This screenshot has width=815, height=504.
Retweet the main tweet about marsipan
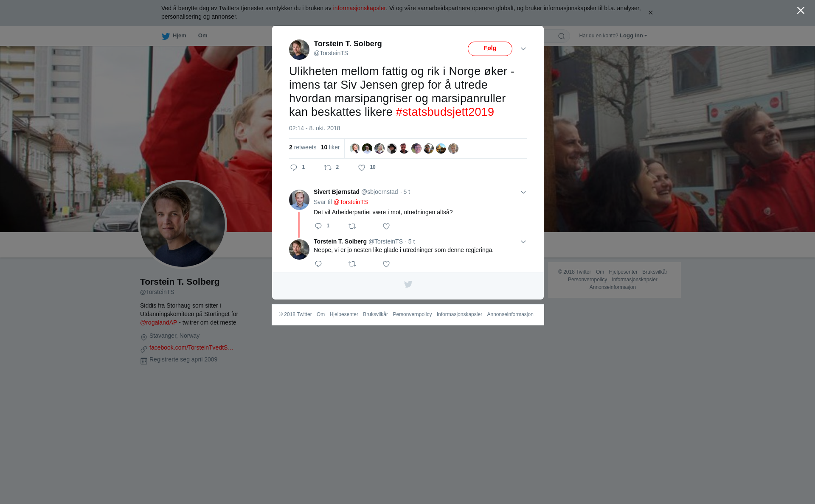tap(328, 168)
